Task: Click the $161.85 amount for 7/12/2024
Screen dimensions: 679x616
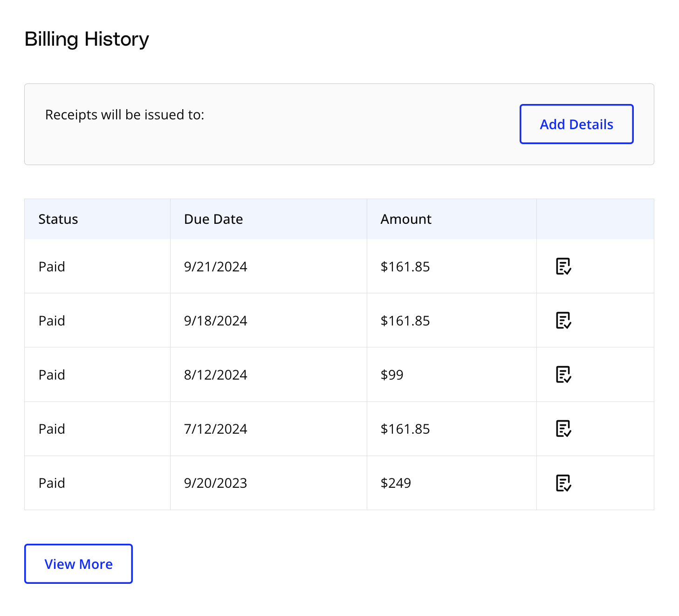Action: coord(405,429)
